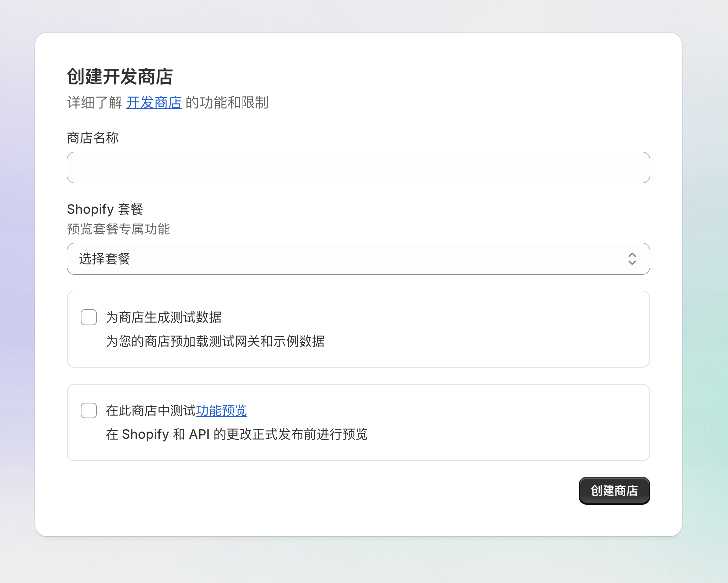Open the 选择套餐 dropdown

coord(358,259)
